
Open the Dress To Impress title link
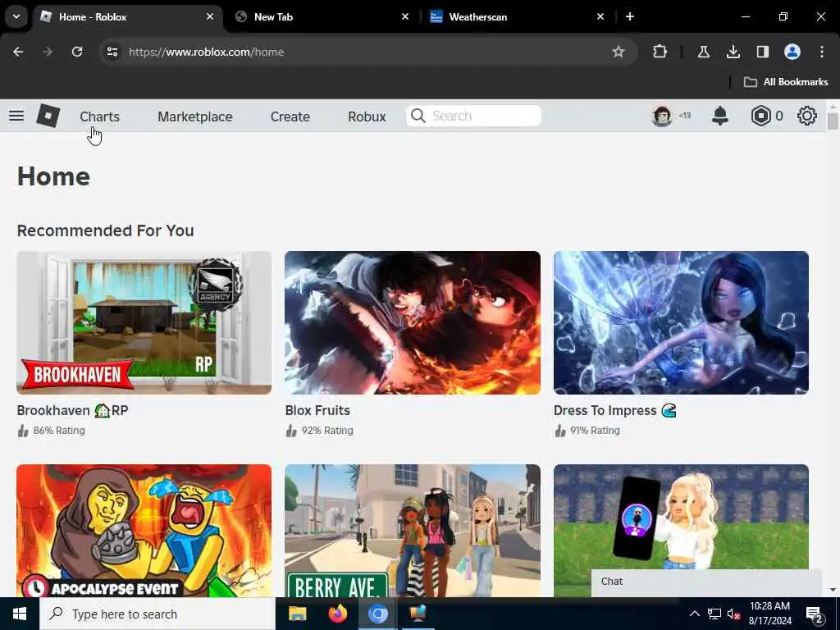[x=615, y=410]
